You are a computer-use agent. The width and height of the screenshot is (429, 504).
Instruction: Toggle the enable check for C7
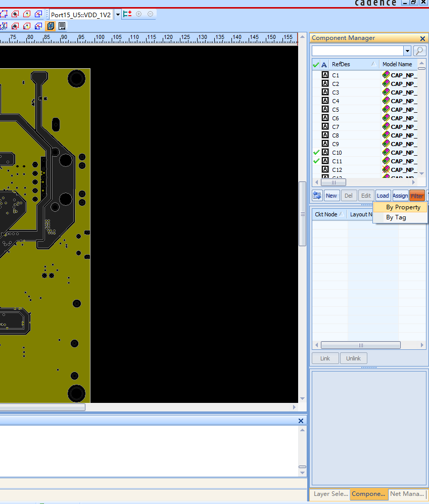[316, 127]
